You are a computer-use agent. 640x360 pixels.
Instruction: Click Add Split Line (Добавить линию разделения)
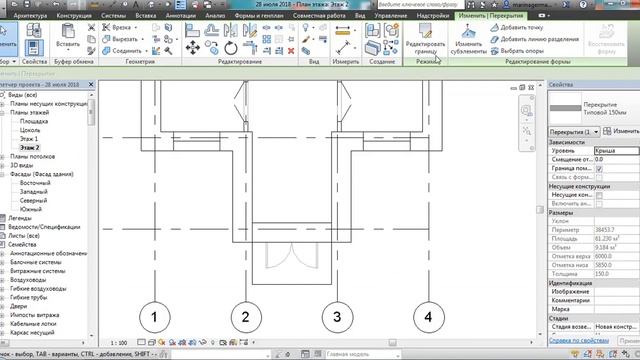[x=534, y=39]
